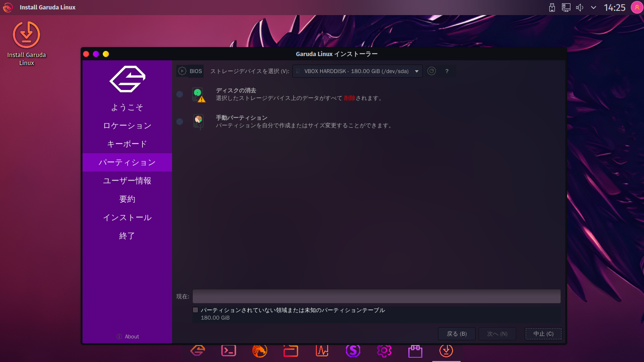Click the unpartitioned space legend color square
The image size is (644, 362).
point(196,310)
